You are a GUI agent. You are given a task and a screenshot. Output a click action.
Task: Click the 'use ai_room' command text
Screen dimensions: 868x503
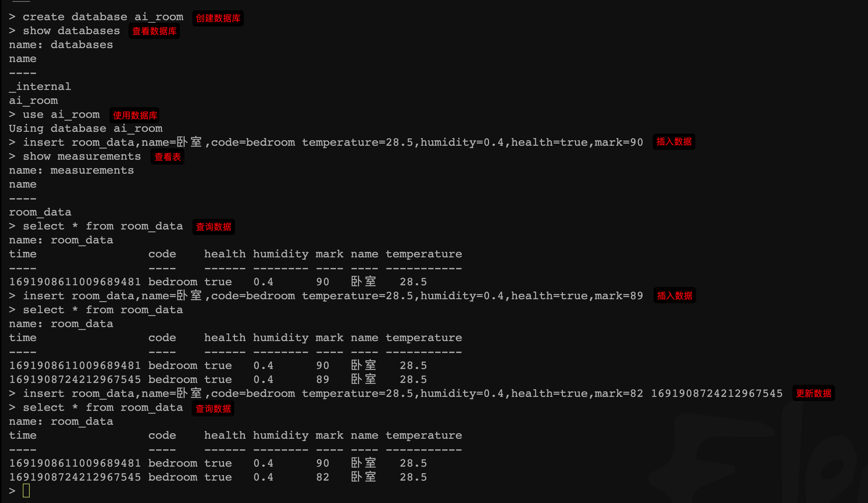coord(61,115)
